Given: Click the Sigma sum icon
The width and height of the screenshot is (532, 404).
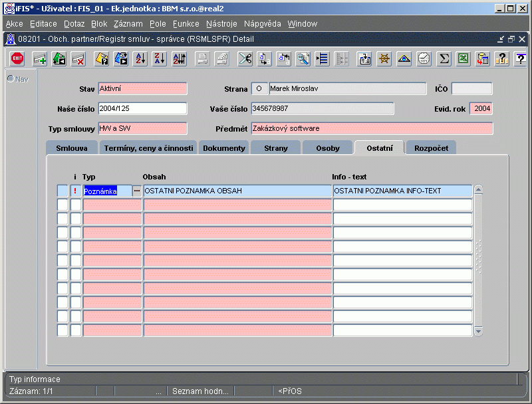Looking at the screenshot, I should click(x=444, y=59).
